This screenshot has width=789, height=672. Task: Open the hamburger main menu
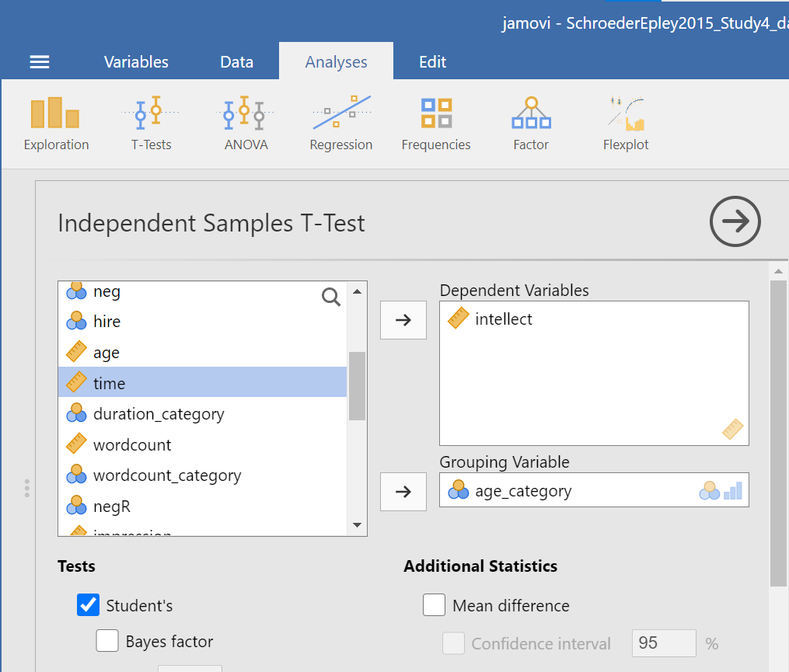point(40,62)
